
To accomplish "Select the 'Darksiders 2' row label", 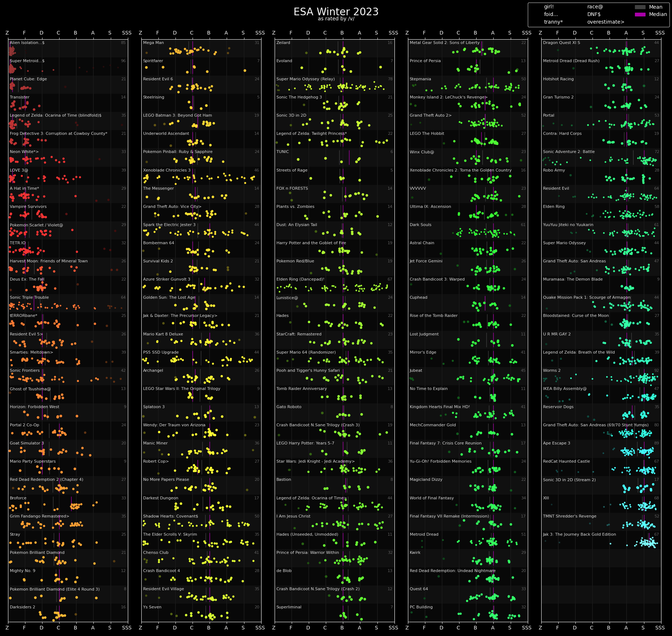I will pyautogui.click(x=23, y=607).
